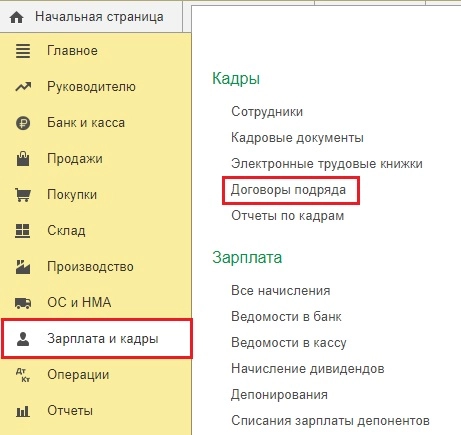461x435 pixels.
Task: Click the trend chart icon for Руководителю
Action: 23,87
